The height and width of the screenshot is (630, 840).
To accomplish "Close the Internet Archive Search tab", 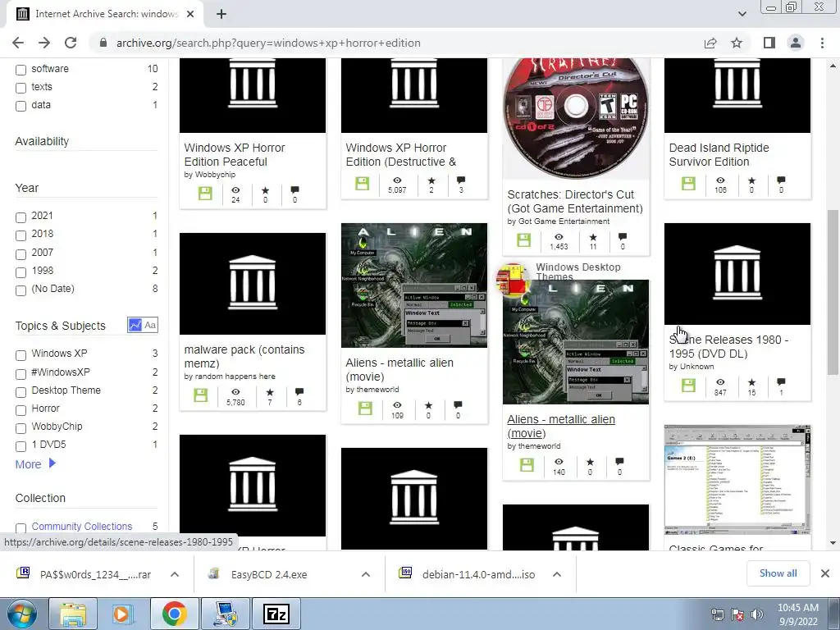I will tap(190, 14).
